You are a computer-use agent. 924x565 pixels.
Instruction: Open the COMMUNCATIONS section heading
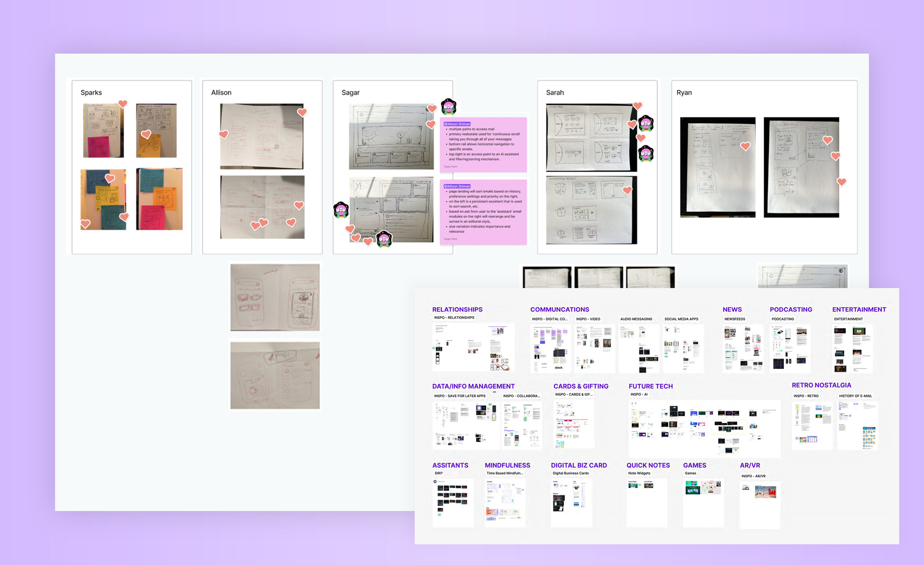tap(559, 309)
